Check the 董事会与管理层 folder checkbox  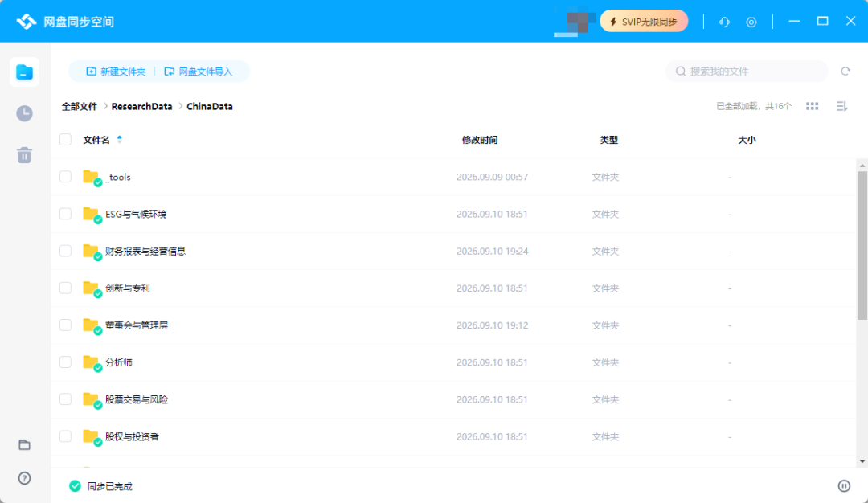[65, 325]
